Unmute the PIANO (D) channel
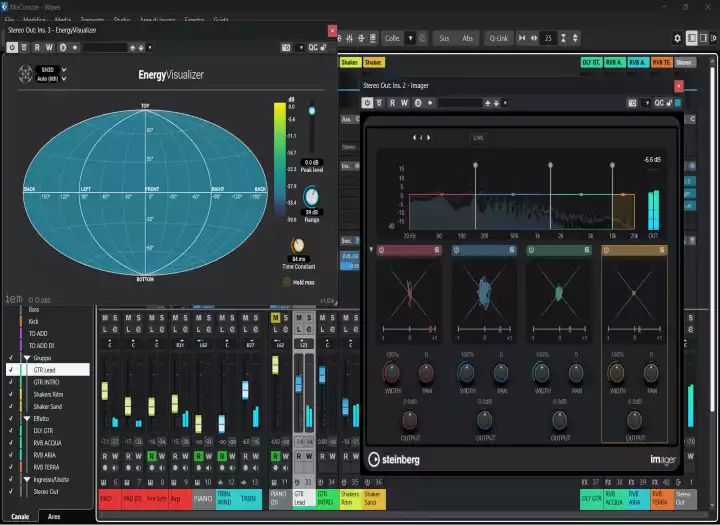This screenshot has width=720, height=525. pos(276,318)
